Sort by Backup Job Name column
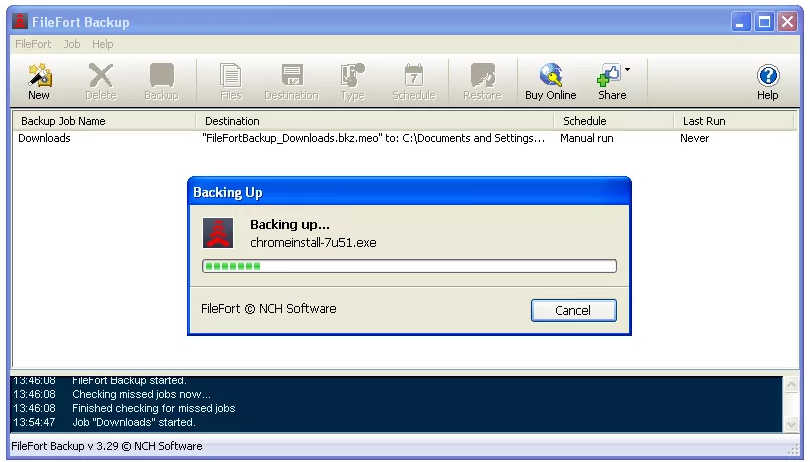The width and height of the screenshot is (810, 462). click(x=104, y=121)
